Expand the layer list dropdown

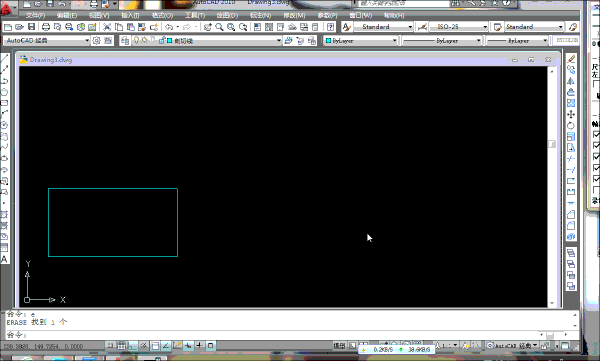point(279,41)
